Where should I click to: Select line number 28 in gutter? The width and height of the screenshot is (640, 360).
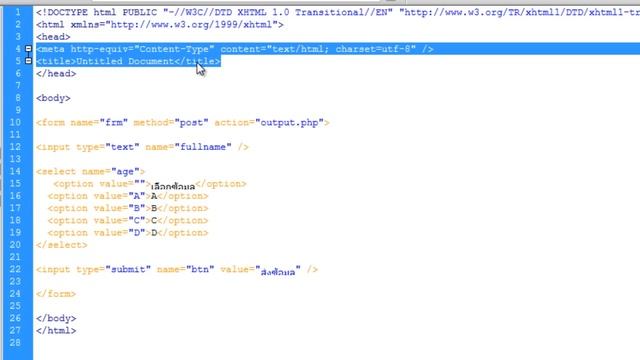tap(15, 343)
